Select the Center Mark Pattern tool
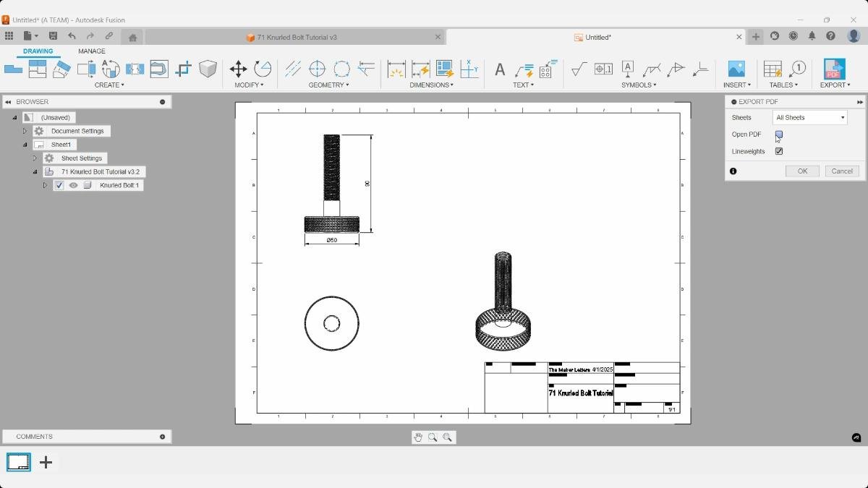Image resolution: width=868 pixels, height=488 pixels. [x=341, y=69]
